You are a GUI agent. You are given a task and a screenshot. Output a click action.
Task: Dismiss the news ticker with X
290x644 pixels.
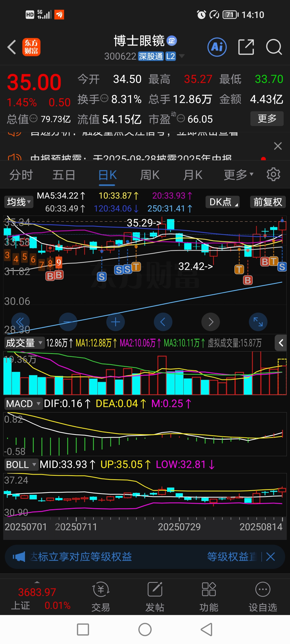(278, 146)
